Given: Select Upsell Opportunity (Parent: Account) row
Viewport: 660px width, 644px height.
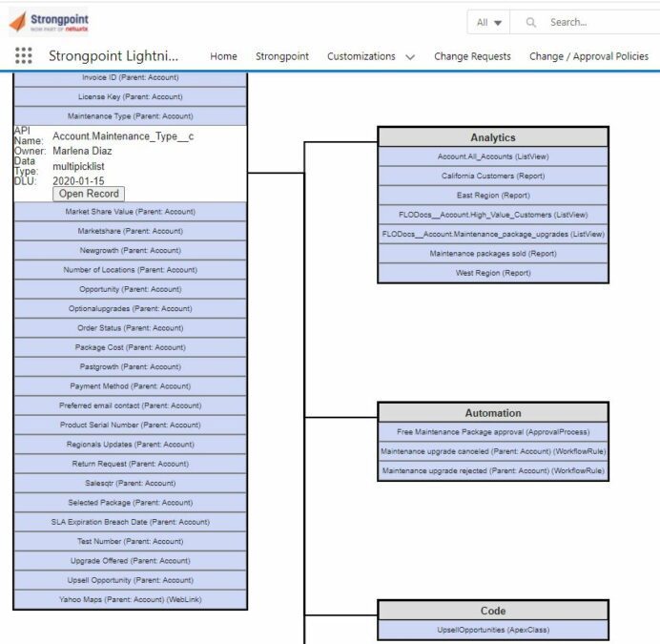Looking at the screenshot, I should 131,579.
